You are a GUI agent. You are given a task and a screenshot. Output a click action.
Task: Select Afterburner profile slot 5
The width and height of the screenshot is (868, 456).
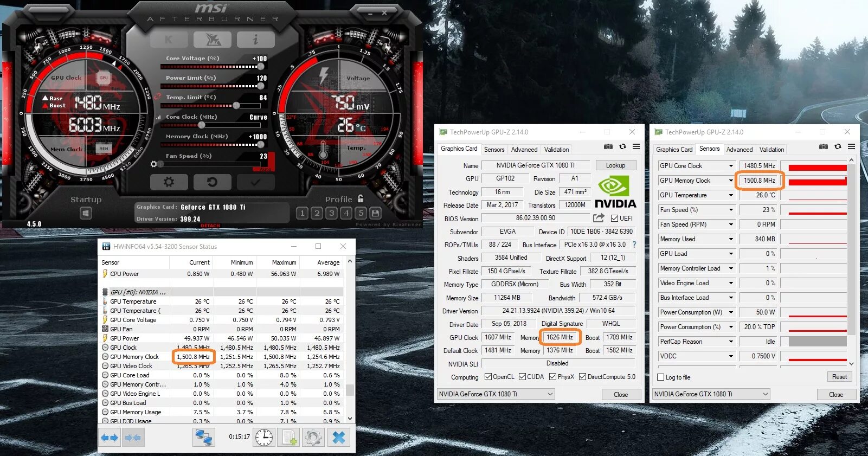coord(361,213)
